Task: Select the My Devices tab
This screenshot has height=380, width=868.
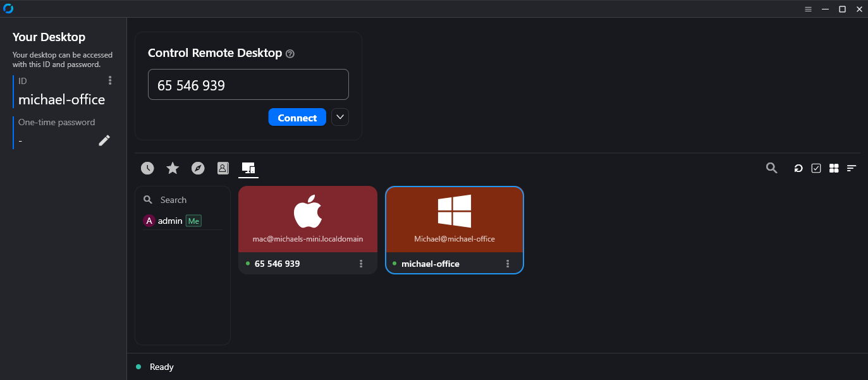Action: (248, 168)
